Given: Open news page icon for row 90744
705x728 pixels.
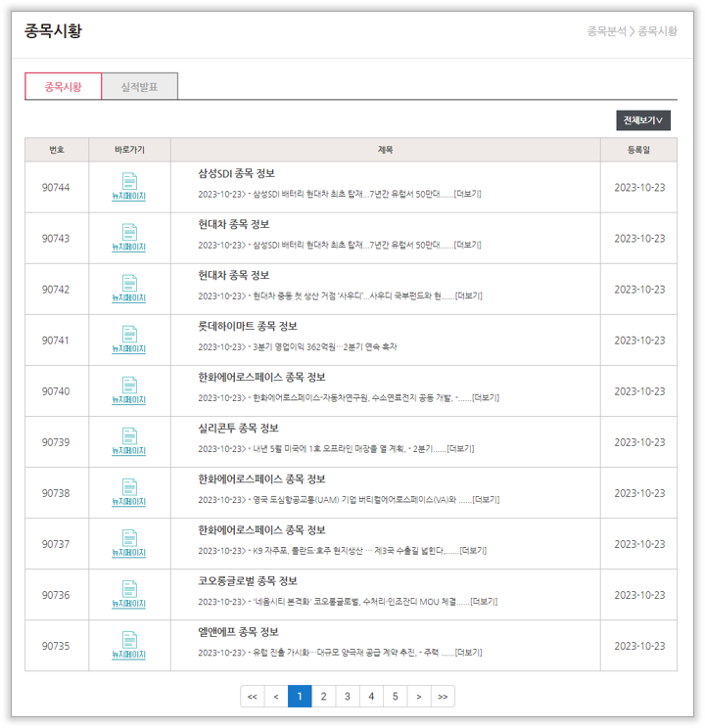Looking at the screenshot, I should [129, 187].
